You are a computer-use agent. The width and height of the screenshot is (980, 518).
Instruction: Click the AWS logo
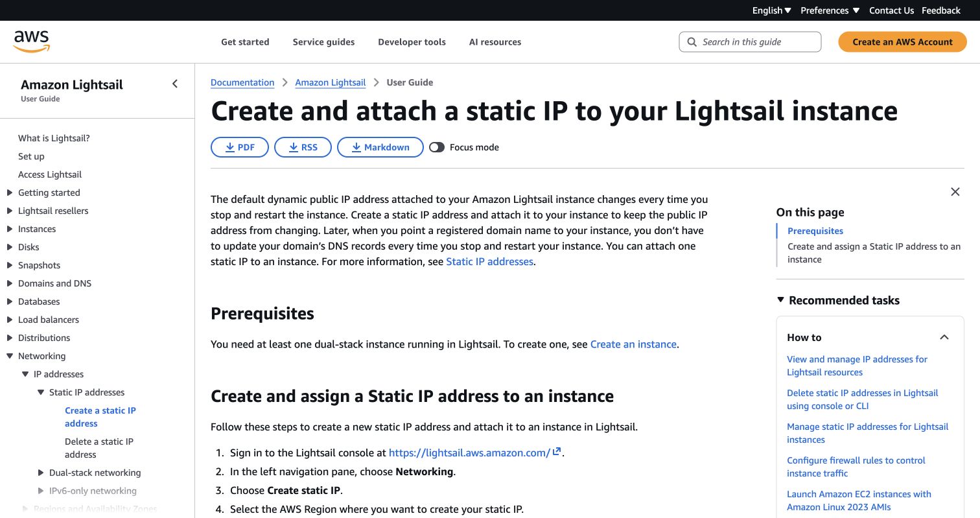[x=32, y=41]
